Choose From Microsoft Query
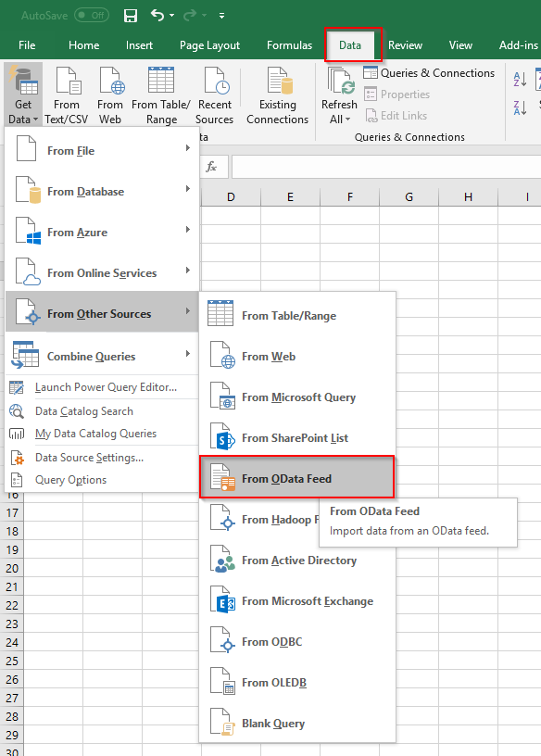The height and width of the screenshot is (756, 541). 297,397
